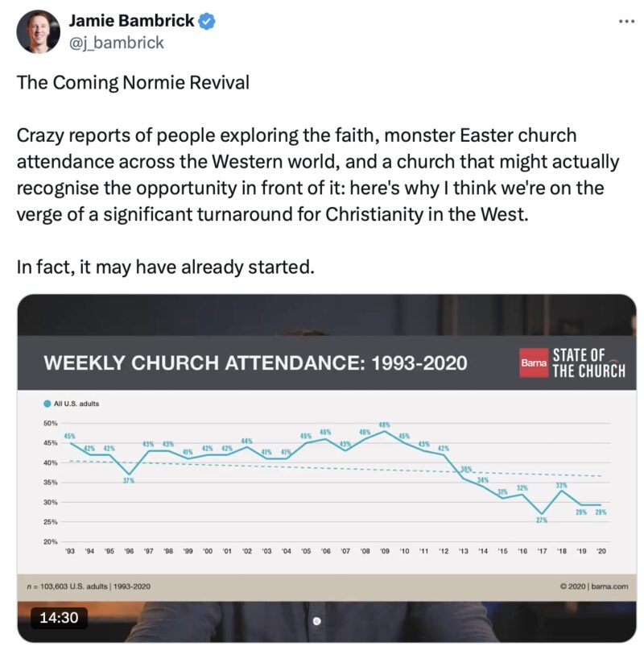Click the n = 103,603 sample size footnote
644x659 pixels.
pyautogui.click(x=90, y=586)
